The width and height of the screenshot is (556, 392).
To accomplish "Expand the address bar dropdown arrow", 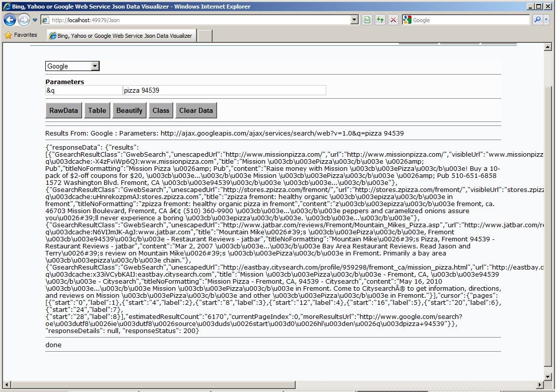I will 354,20.
